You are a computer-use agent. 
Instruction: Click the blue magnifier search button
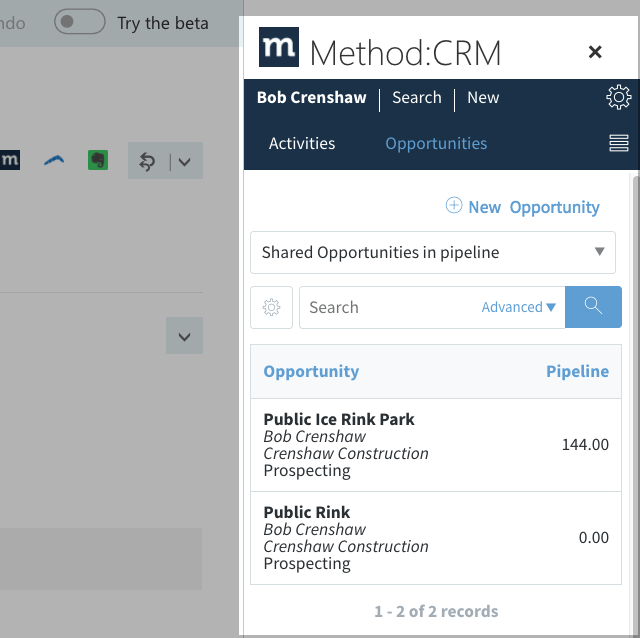pyautogui.click(x=593, y=307)
